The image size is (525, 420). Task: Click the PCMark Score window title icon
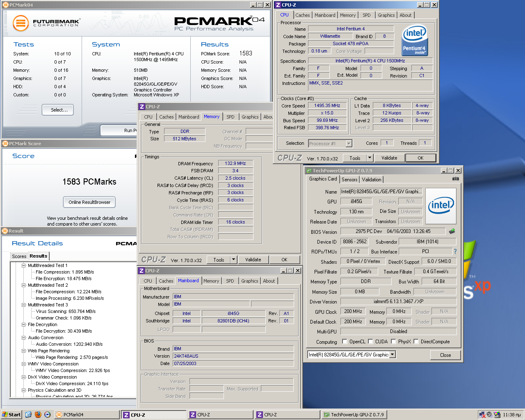click(5, 144)
